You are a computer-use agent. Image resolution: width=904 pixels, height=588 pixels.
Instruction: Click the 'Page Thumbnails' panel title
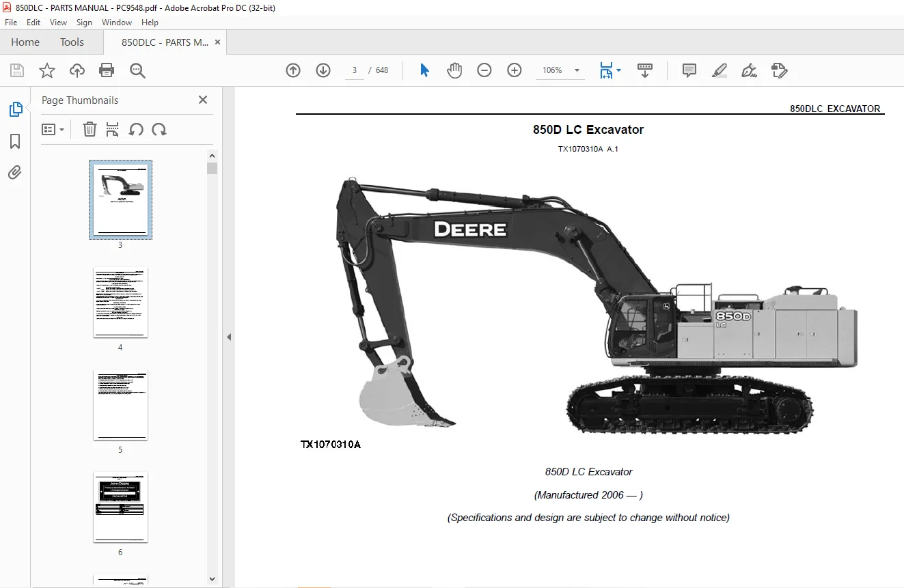pyautogui.click(x=80, y=100)
